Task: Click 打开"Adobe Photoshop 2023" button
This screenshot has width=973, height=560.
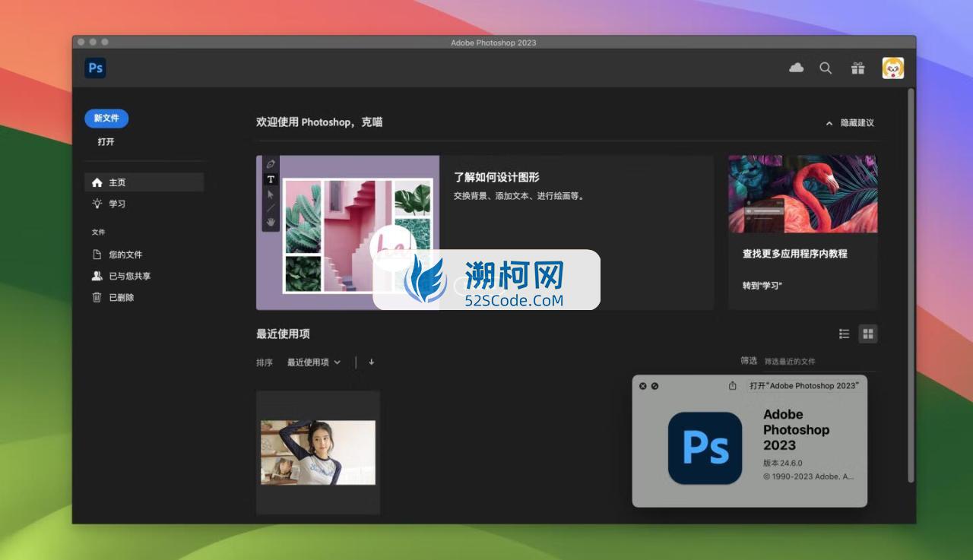Action: [x=804, y=386]
